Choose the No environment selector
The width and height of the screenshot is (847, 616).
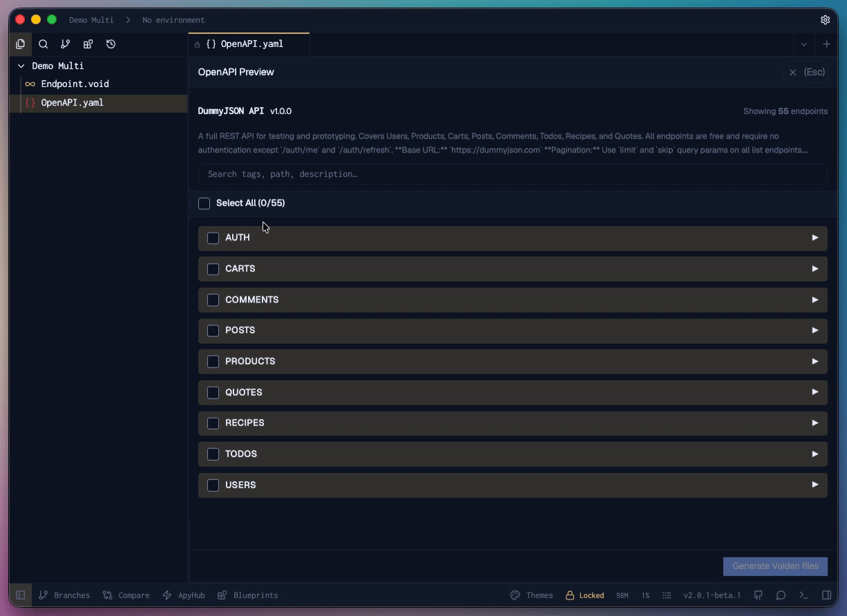(173, 20)
